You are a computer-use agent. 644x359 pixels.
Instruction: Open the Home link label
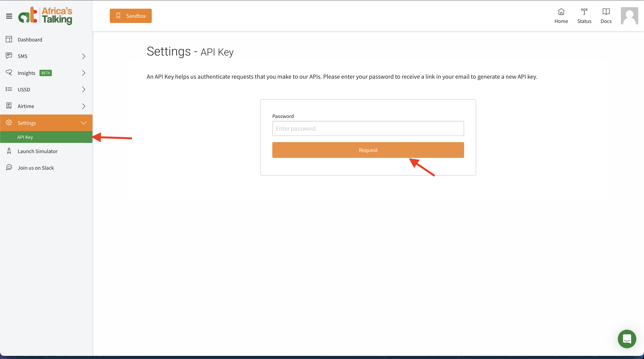(561, 21)
